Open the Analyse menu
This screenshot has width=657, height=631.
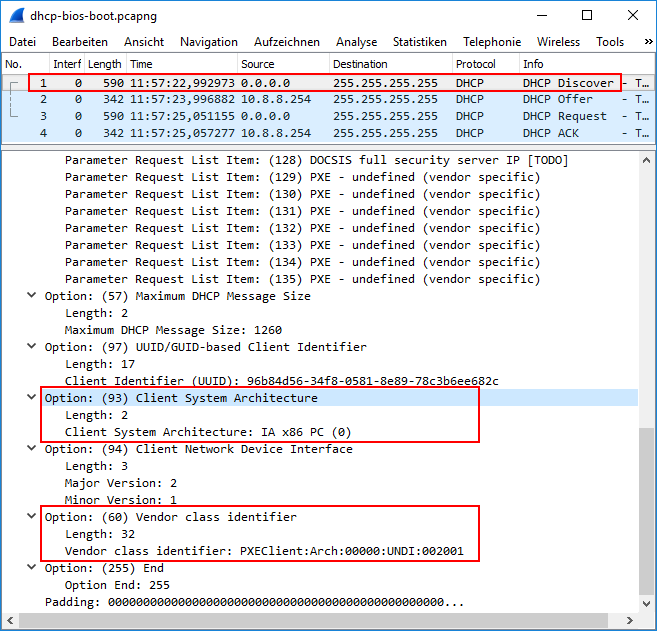tap(356, 42)
